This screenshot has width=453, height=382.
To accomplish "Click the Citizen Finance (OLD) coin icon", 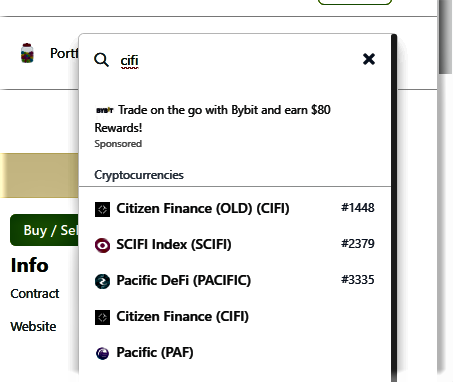I will [x=102, y=209].
